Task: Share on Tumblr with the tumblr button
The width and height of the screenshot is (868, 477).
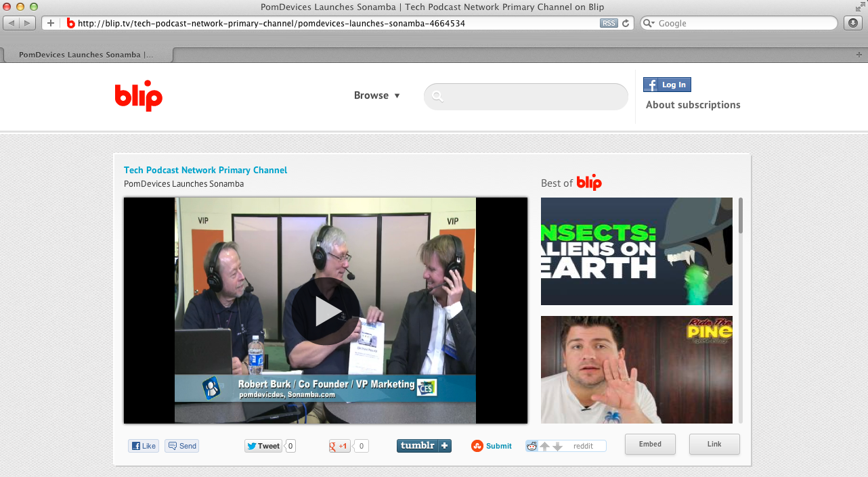Action: 424,446
